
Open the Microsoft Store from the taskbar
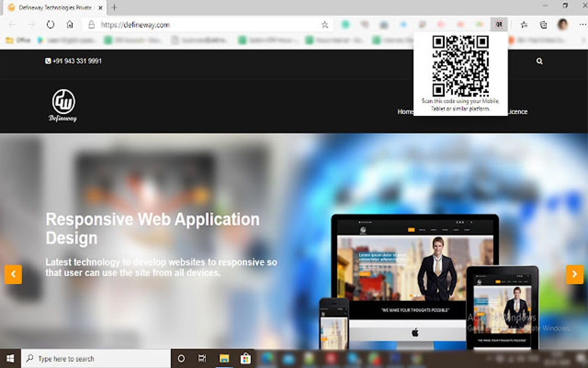[246, 358]
